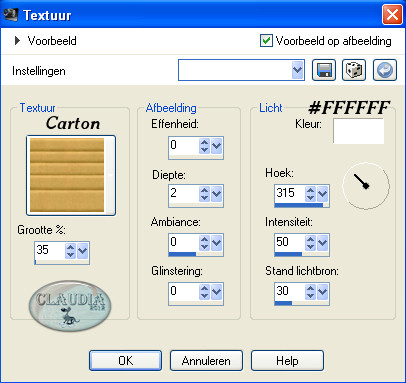Click the Effenheid spinner arrows
Image resolution: width=406 pixels, height=383 pixels.
click(204, 146)
